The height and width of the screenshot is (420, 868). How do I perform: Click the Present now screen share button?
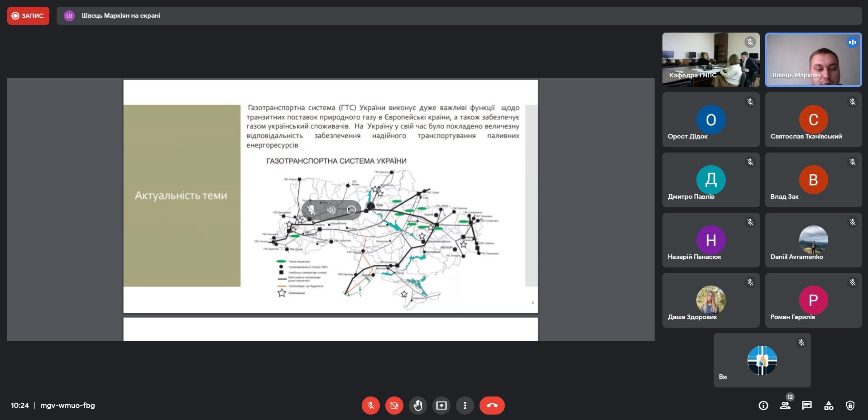(441, 406)
